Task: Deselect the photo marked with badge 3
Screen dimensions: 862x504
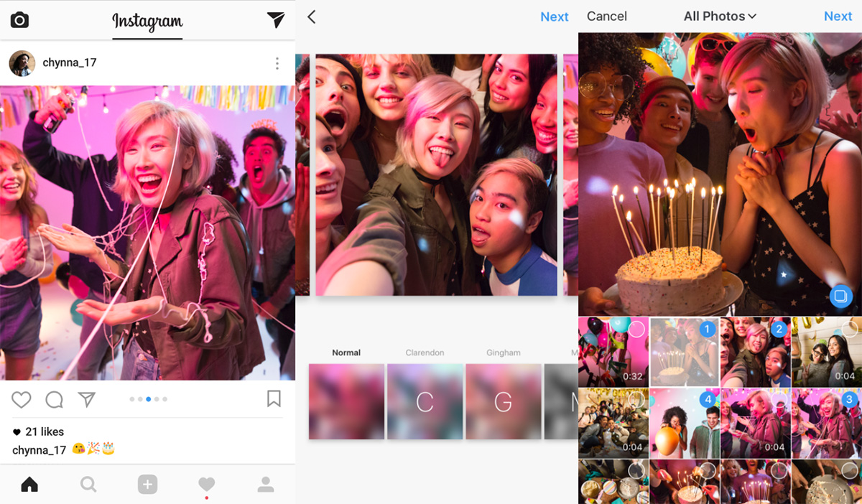Action: pyautogui.click(x=849, y=399)
